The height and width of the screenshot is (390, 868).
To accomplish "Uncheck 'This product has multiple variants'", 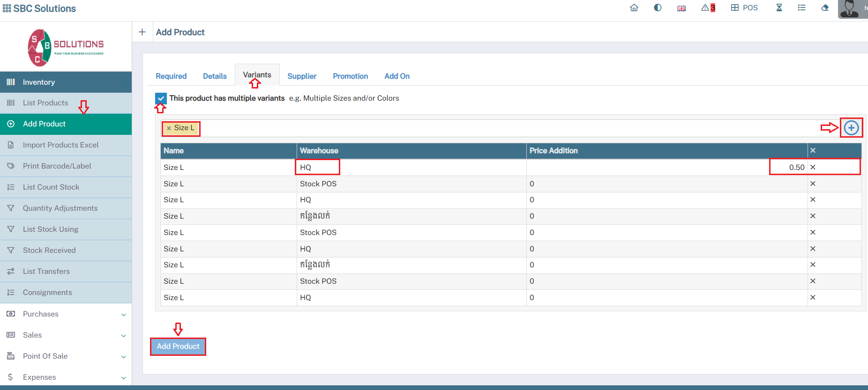I will 161,98.
